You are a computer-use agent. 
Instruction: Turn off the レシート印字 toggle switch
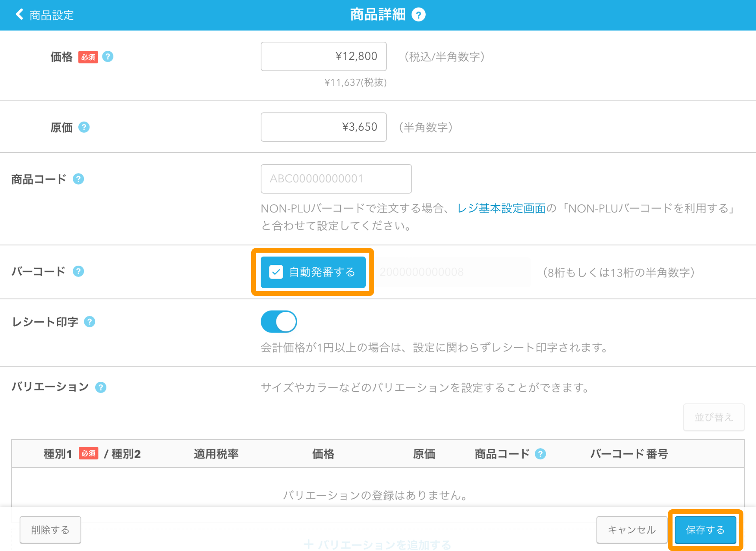(279, 322)
